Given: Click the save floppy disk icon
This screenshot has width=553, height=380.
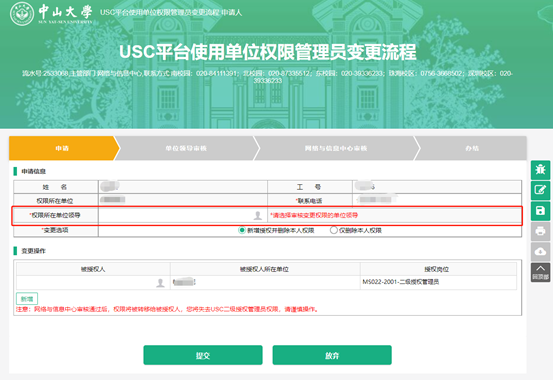Looking at the screenshot, I should coord(540,211).
